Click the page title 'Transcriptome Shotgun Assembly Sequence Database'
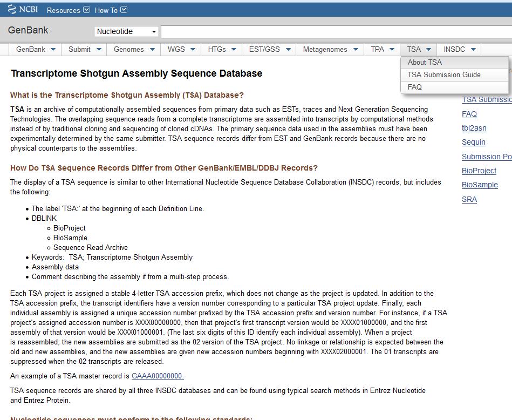Viewport: 512px width, 420px height. coord(136,73)
